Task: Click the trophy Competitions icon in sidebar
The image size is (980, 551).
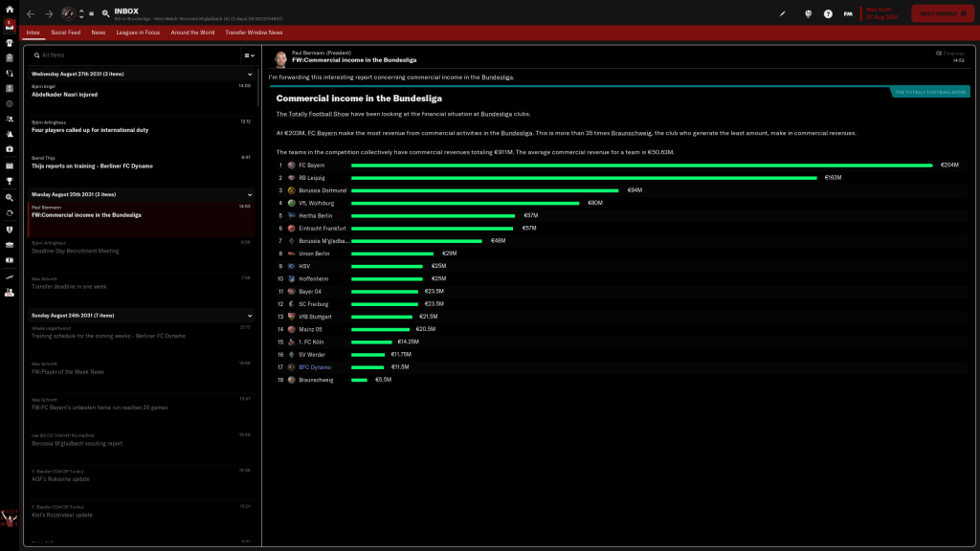Action: (x=9, y=180)
